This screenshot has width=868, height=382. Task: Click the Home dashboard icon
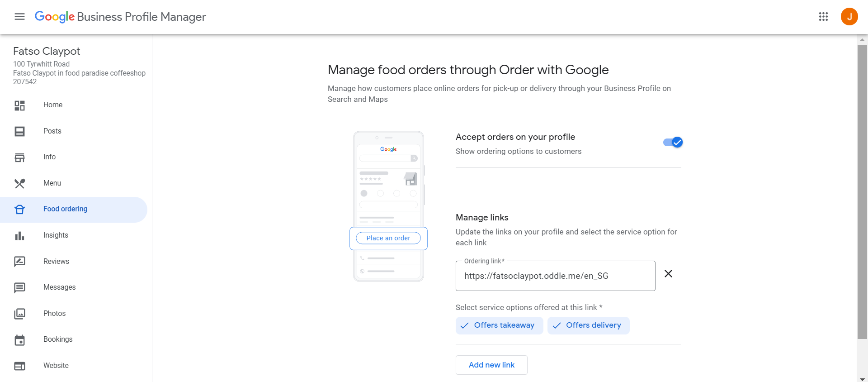(19, 105)
